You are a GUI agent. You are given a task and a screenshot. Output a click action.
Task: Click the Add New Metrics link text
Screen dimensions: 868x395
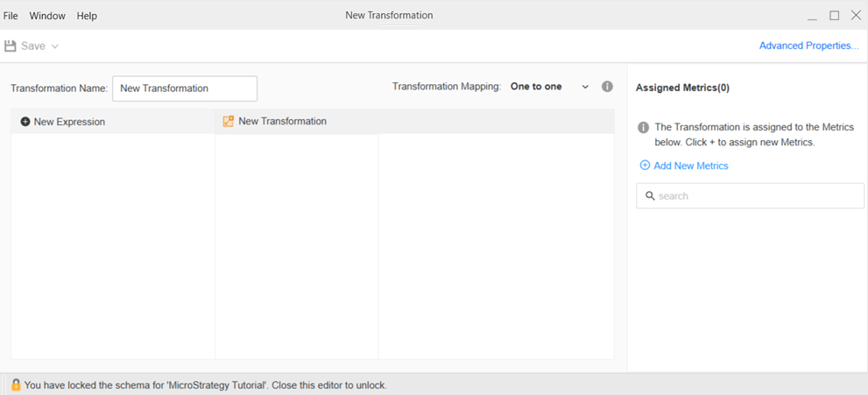[691, 166]
